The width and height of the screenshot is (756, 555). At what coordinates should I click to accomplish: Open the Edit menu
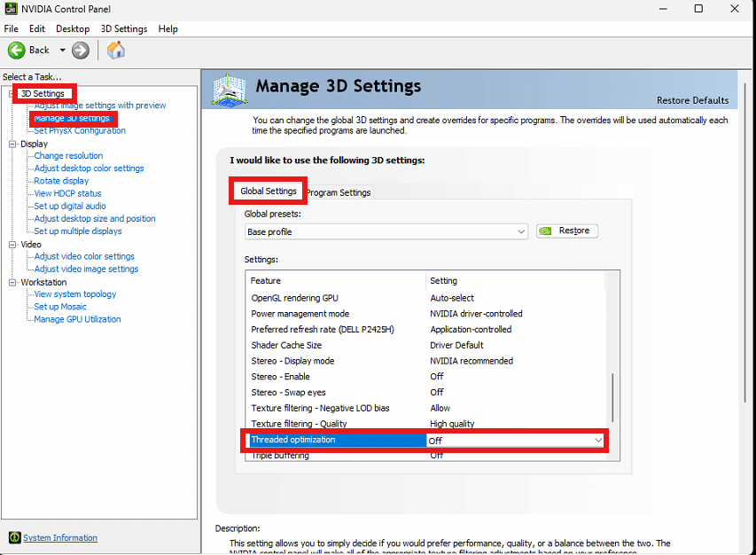point(37,29)
